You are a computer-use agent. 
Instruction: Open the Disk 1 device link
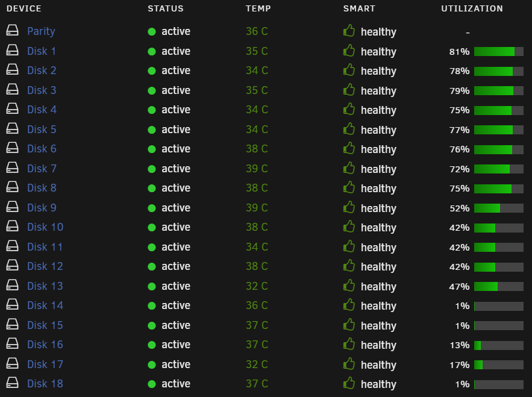tap(42, 51)
